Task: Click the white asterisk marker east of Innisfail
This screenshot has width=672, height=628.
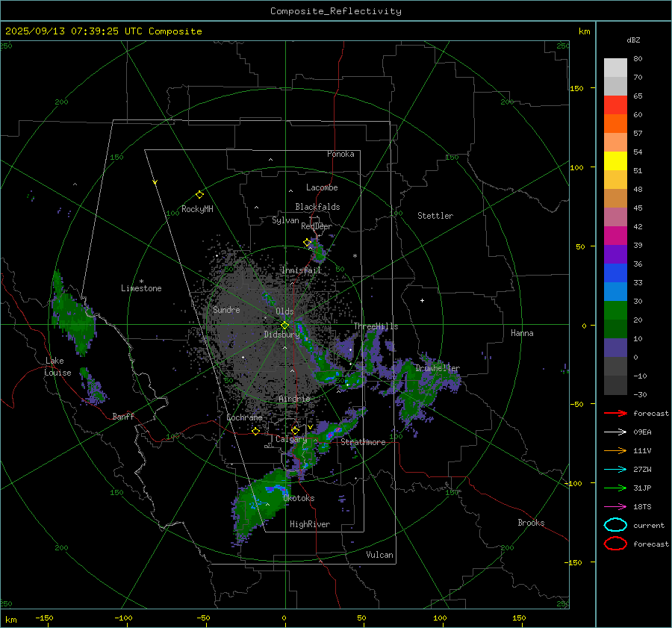Action: tap(355, 256)
